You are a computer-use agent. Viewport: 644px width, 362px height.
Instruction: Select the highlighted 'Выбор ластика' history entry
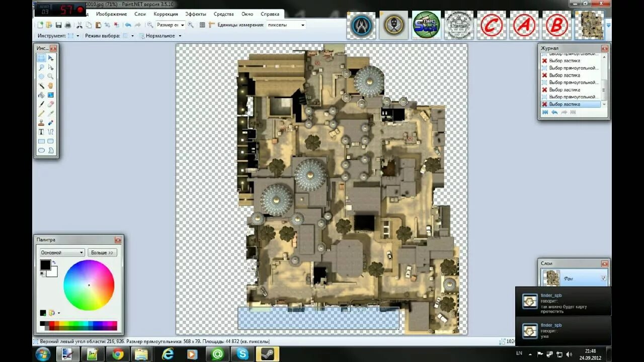click(x=571, y=104)
